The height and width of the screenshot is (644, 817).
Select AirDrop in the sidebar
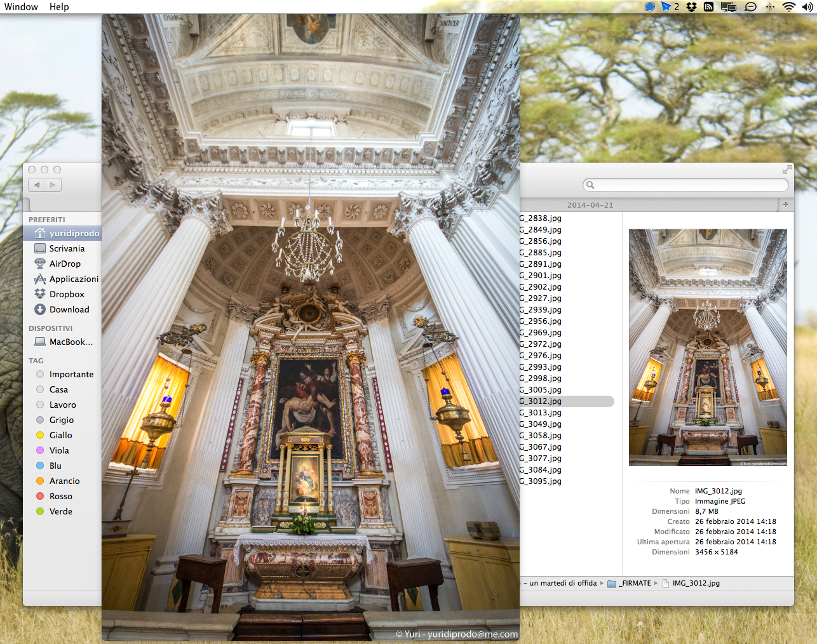pos(65,264)
